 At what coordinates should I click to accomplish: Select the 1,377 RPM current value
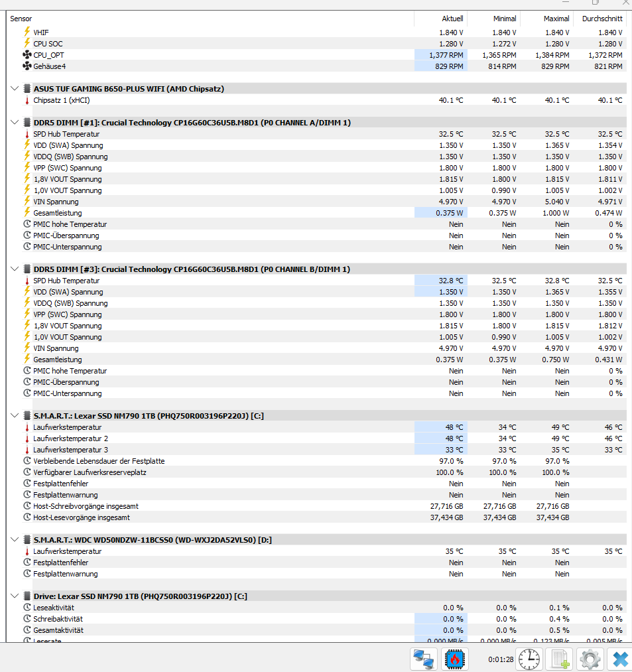[446, 55]
